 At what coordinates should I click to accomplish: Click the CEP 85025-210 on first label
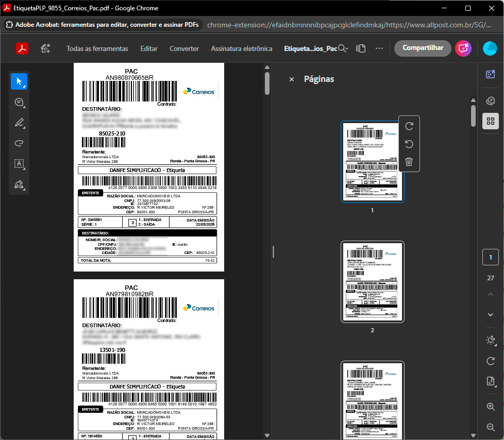tap(112, 133)
